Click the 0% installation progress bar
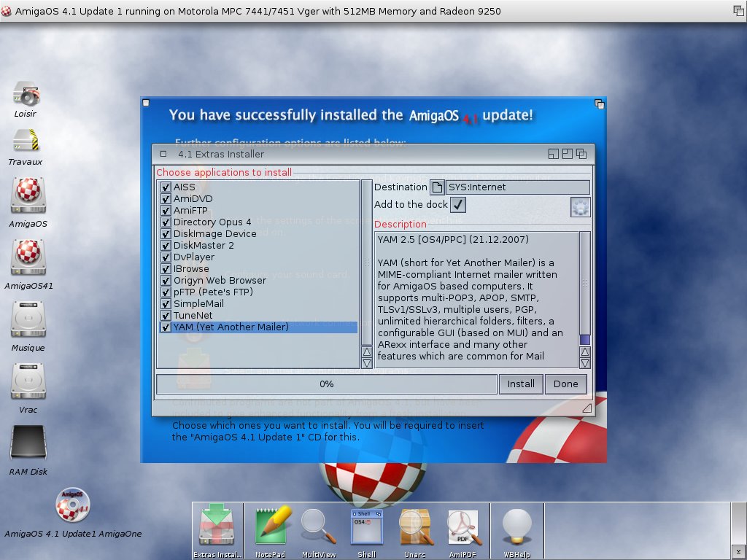747x560 pixels. (326, 384)
